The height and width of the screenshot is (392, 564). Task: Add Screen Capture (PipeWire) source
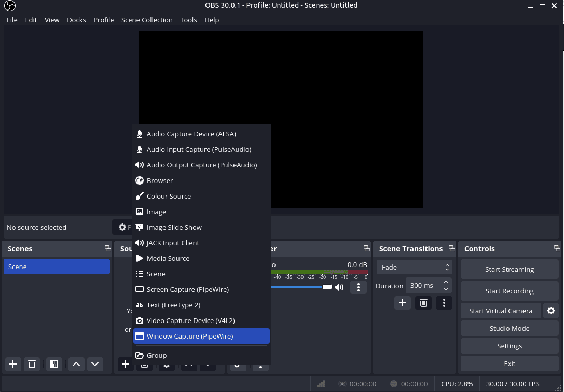201,290
